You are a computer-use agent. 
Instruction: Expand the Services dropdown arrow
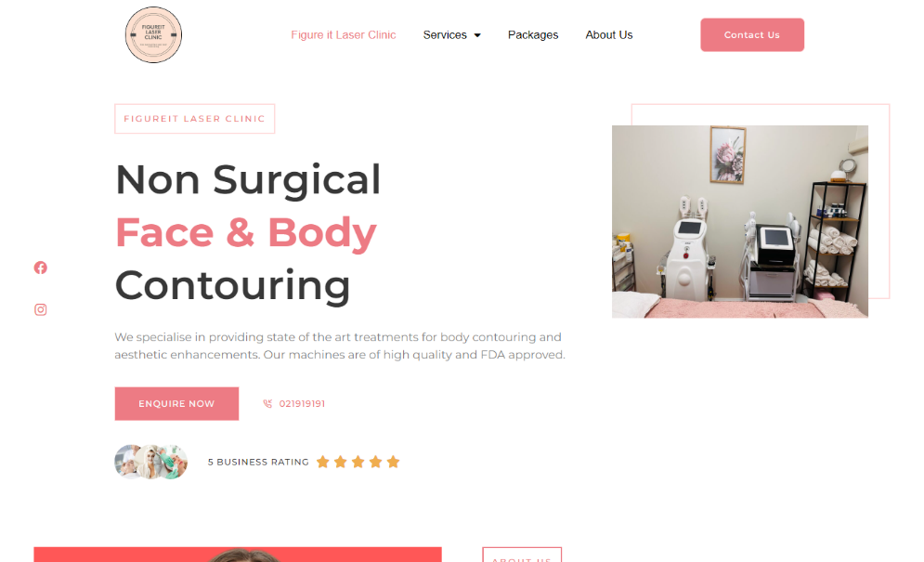click(x=477, y=35)
